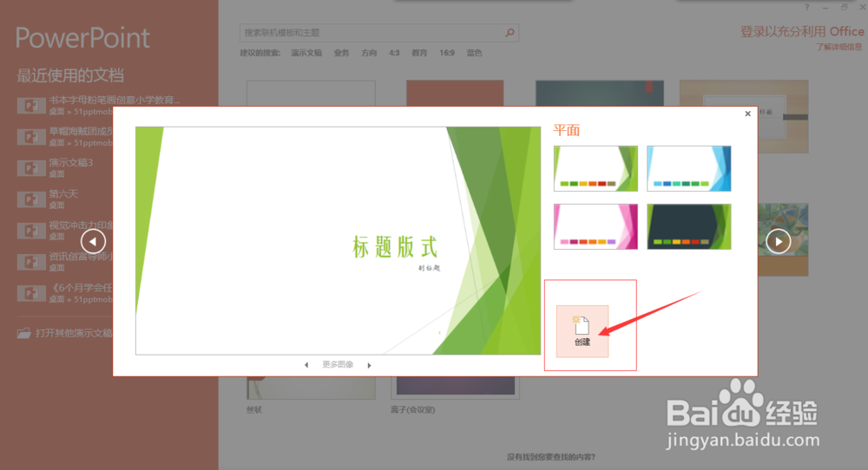Click PowerPoint file icon beside 第六天
Image resolution: width=868 pixels, height=470 pixels.
[x=31, y=199]
